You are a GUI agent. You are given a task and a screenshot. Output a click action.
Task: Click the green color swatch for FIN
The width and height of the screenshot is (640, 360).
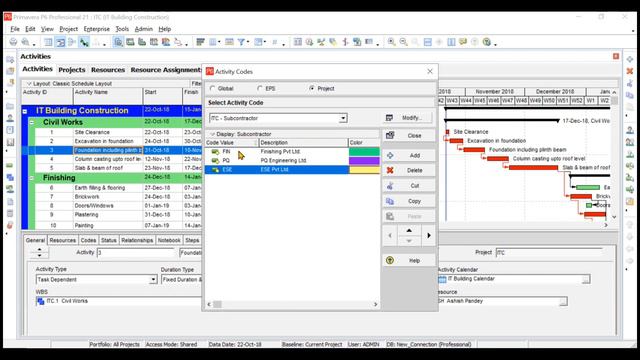[x=364, y=151]
